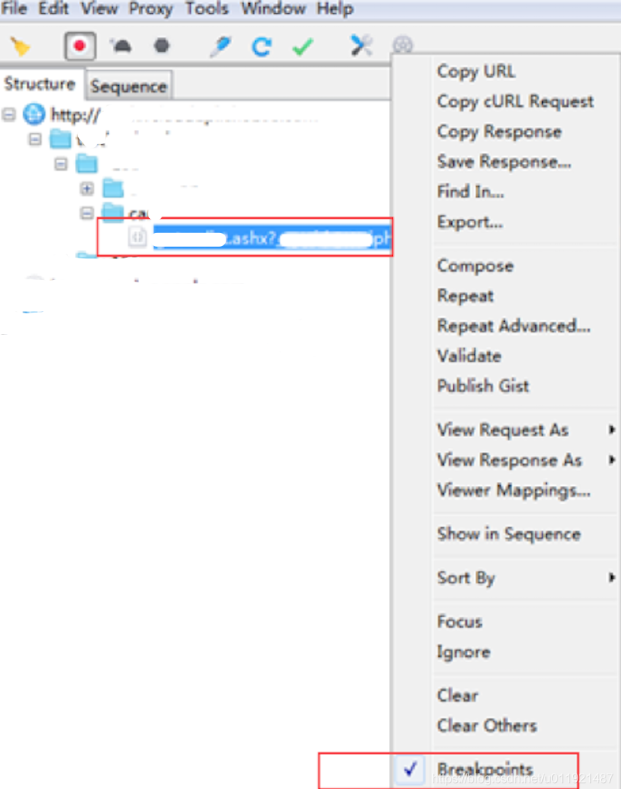Enable throttling with the turtle icon
Image resolution: width=621 pixels, height=789 pixels.
click(x=121, y=46)
